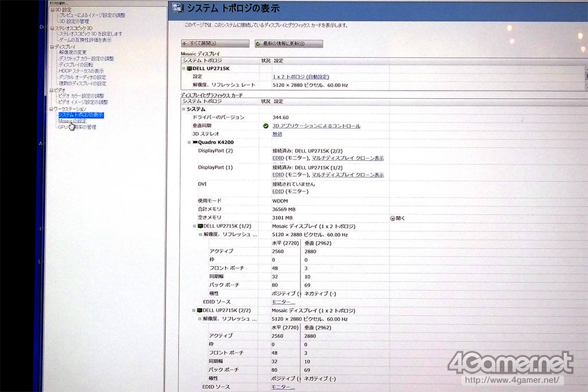
Task: Open ゲームの互換性評価を表示 page
Action: 85,40
